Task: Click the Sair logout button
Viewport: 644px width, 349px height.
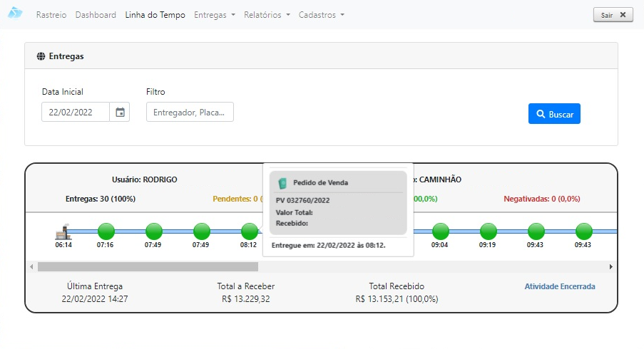Action: pos(613,15)
